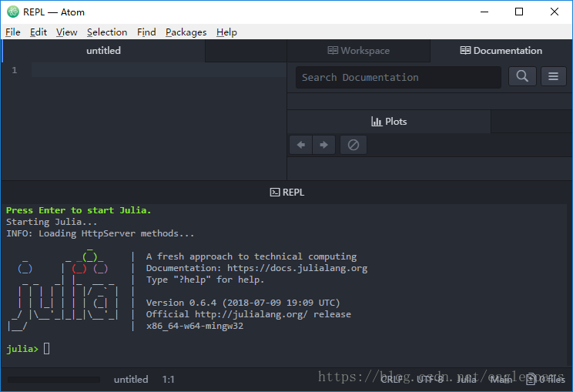Go to previous plot with back arrow
This screenshot has height=392, width=573.
[x=301, y=145]
